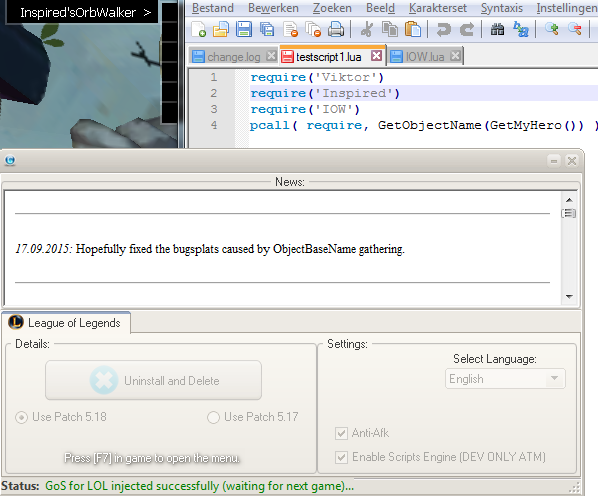598x496 pixels.
Task: Open Find with the binoculars icon
Action: [x=497, y=29]
